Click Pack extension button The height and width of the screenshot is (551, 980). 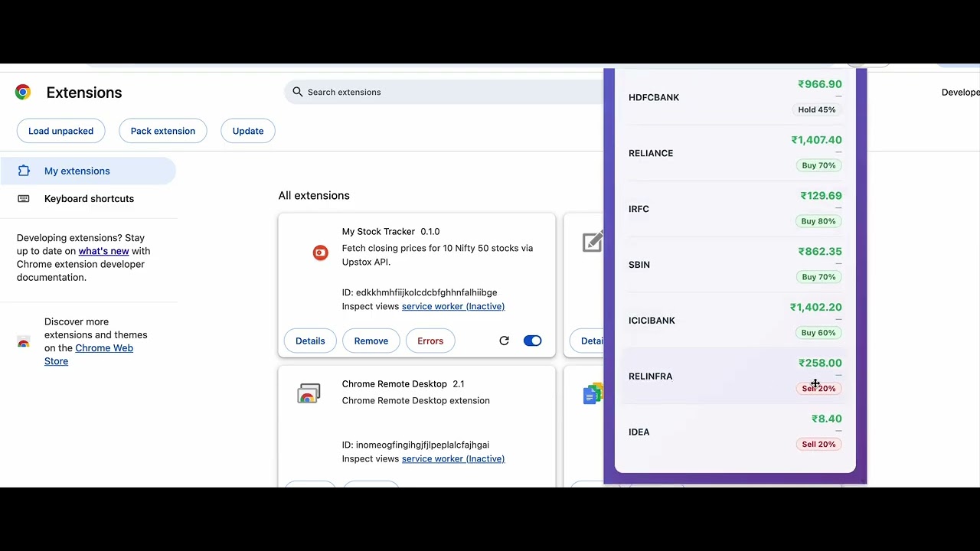(x=163, y=131)
